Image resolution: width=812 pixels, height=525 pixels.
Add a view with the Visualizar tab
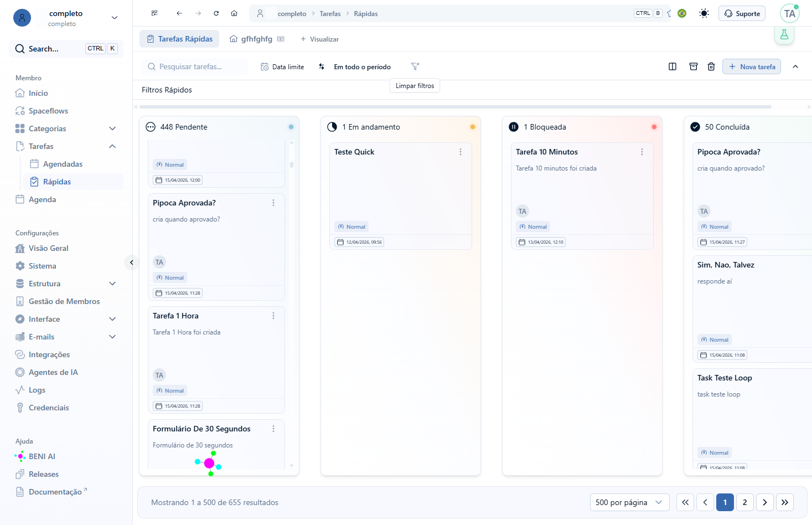(319, 39)
